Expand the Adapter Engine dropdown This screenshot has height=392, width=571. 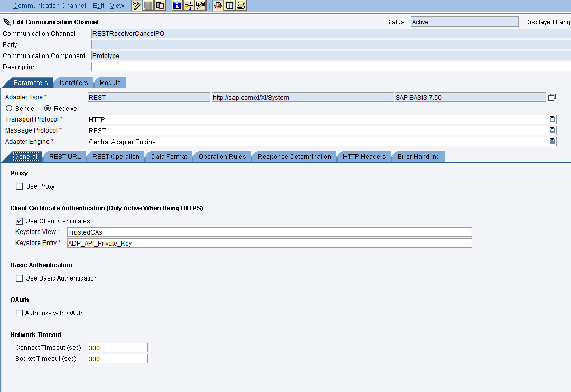552,141
